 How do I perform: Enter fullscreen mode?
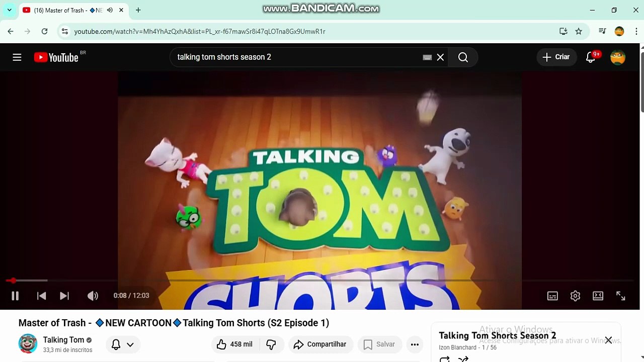621,296
